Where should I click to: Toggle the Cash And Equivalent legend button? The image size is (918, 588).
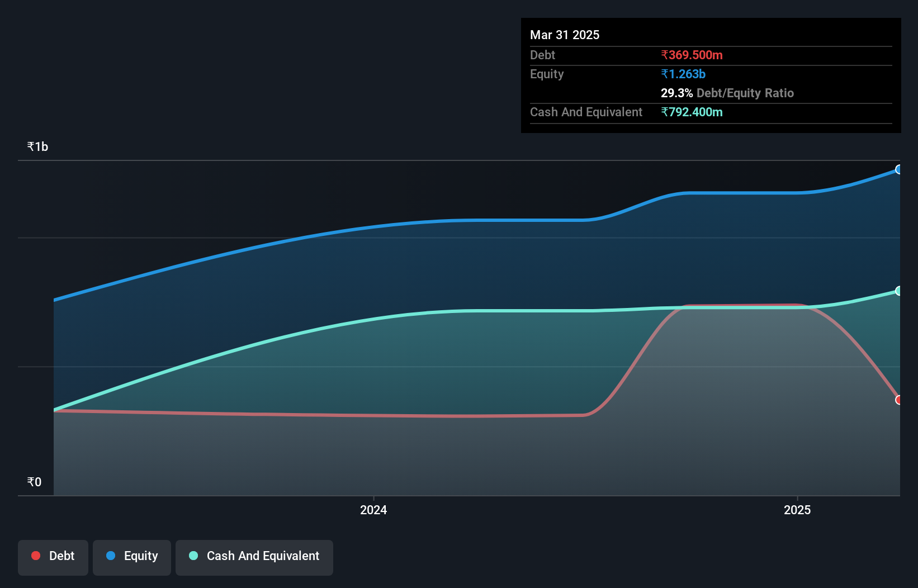pos(254,557)
